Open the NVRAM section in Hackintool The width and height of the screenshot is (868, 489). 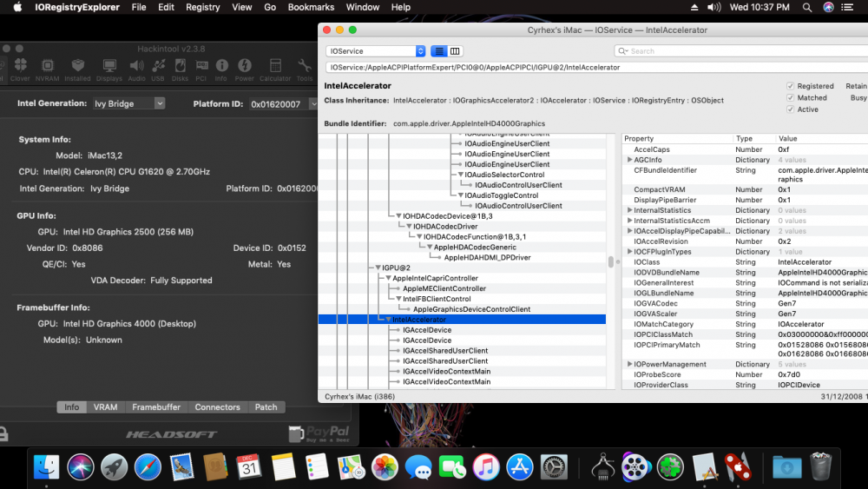(48, 69)
